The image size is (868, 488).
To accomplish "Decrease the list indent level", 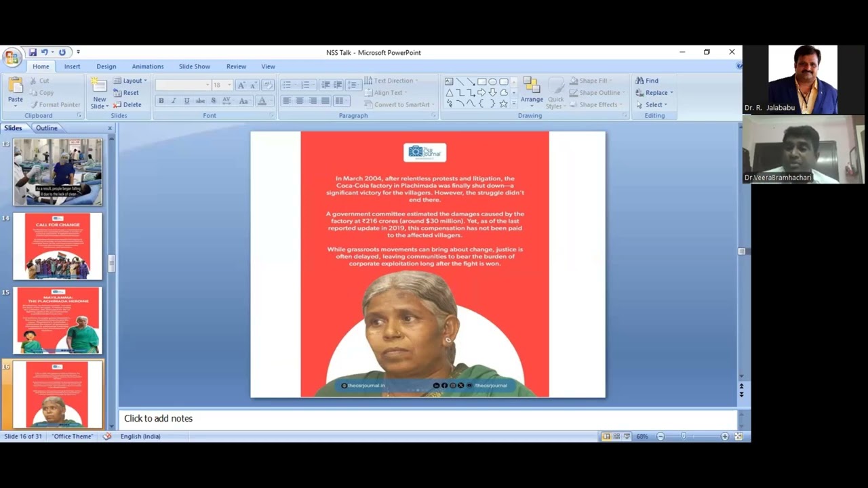I will point(325,85).
